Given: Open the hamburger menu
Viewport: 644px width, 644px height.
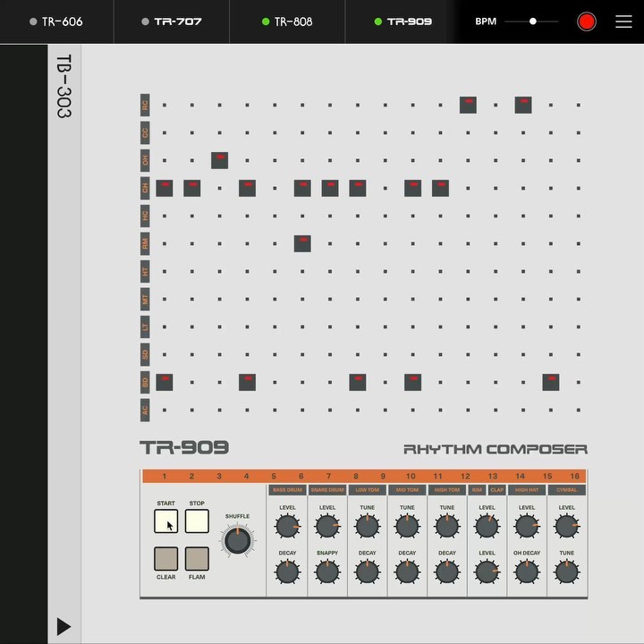Looking at the screenshot, I should click(623, 21).
